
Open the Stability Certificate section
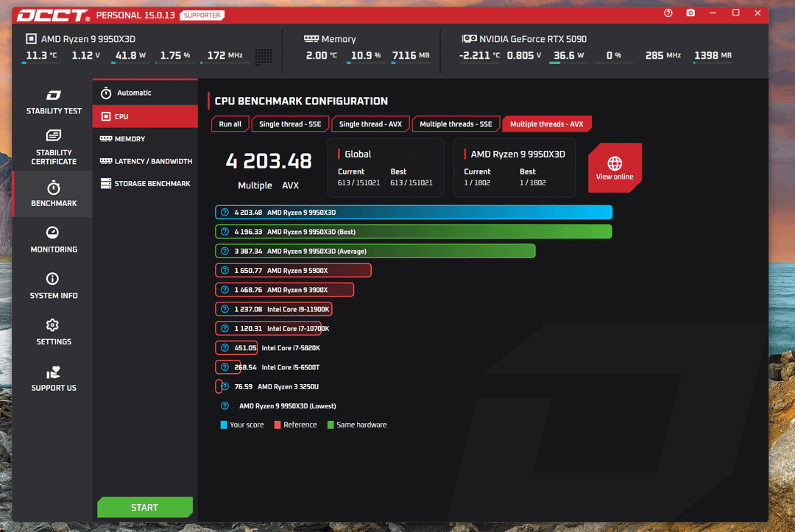point(54,147)
